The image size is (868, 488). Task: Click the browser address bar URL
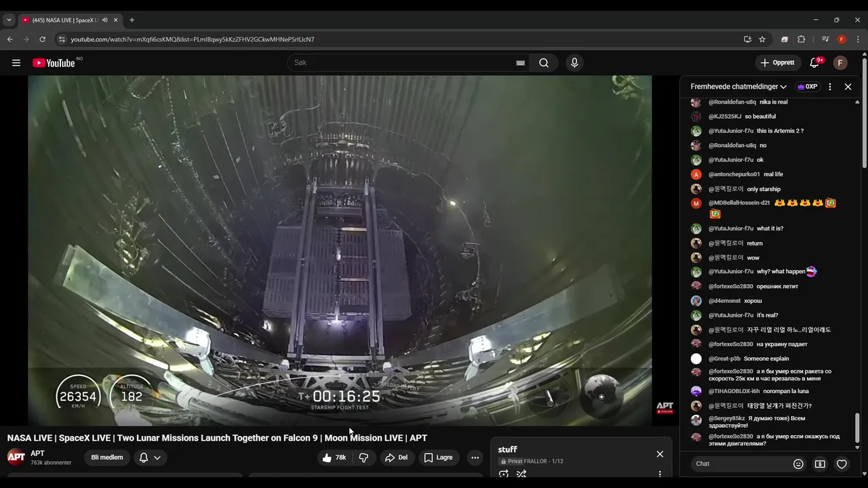click(x=193, y=39)
